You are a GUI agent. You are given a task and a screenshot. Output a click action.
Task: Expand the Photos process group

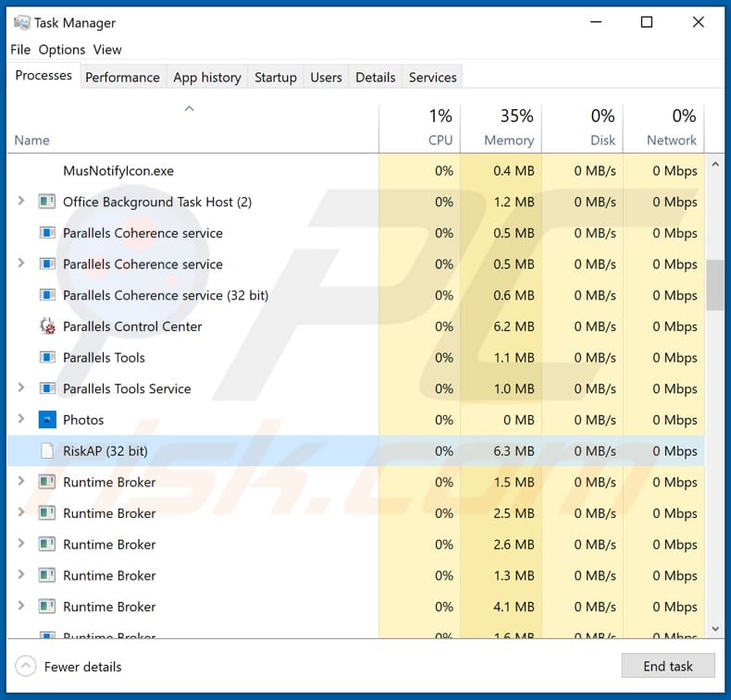pos(21,419)
